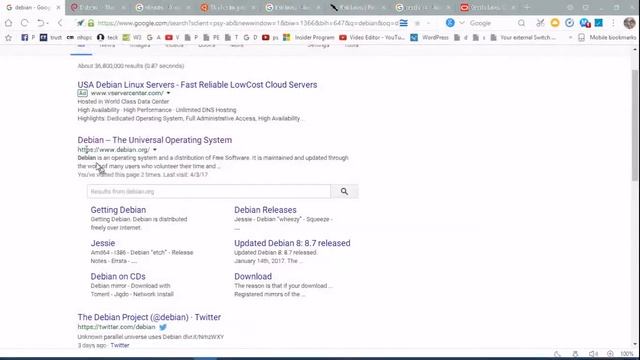Click the rocket speed-mode icon in address bar

point(80,23)
